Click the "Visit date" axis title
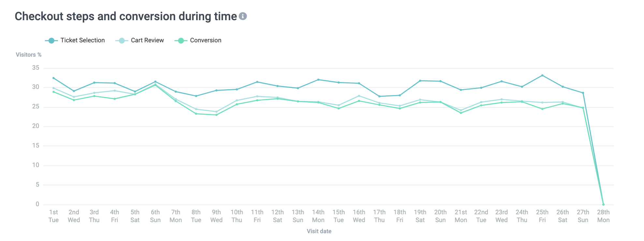Screen dimensions: 644x241 pyautogui.click(x=319, y=231)
